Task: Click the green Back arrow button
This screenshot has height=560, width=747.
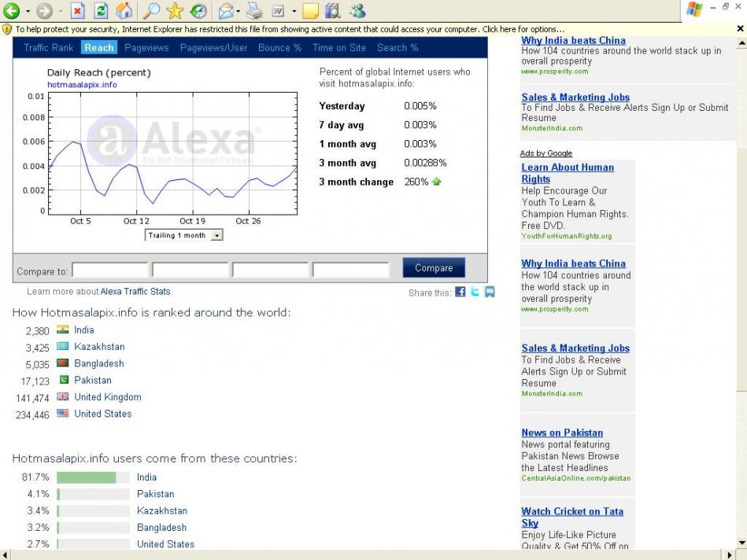Action: (x=12, y=10)
